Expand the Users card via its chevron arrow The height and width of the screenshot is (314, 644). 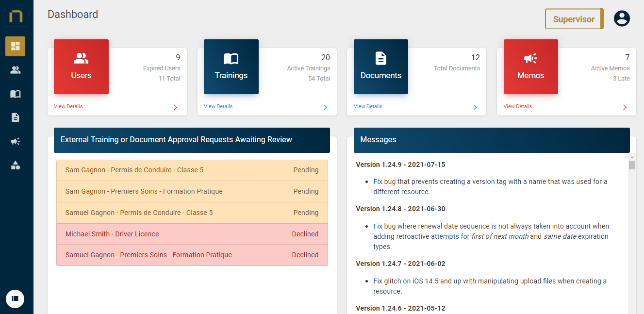pyautogui.click(x=175, y=107)
